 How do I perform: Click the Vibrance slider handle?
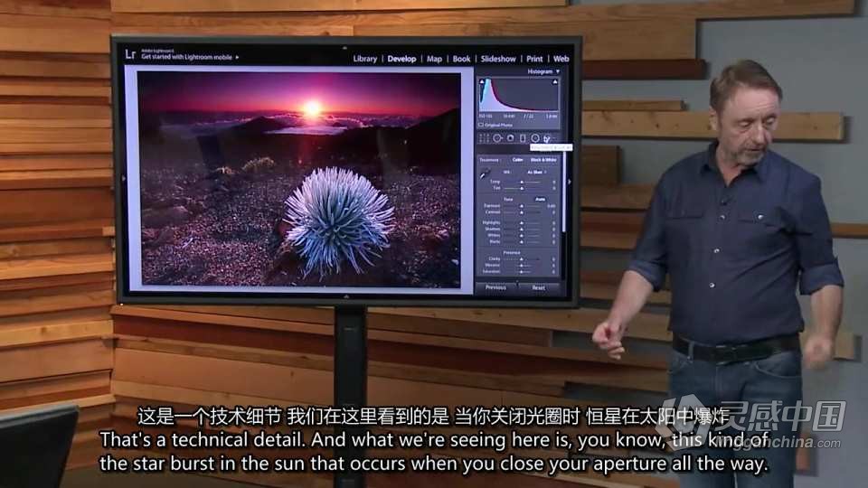pos(522,266)
